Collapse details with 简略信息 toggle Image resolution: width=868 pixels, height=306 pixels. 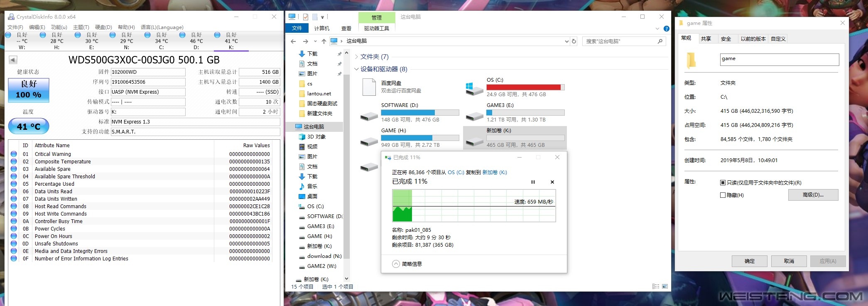407,264
